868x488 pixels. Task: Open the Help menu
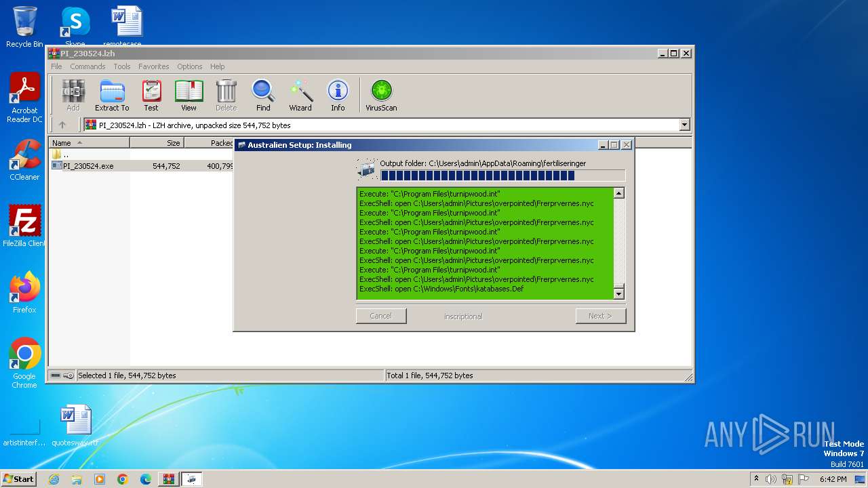pos(217,66)
